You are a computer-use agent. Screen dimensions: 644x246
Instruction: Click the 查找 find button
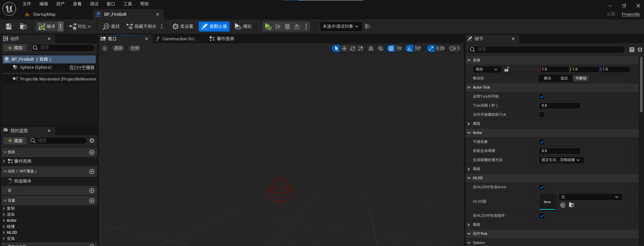(111, 27)
